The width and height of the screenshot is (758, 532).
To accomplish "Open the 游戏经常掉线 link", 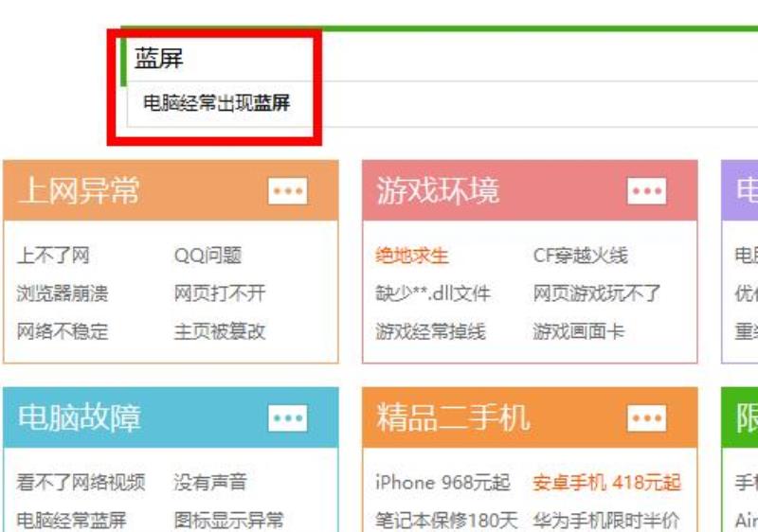I will pyautogui.click(x=431, y=331).
